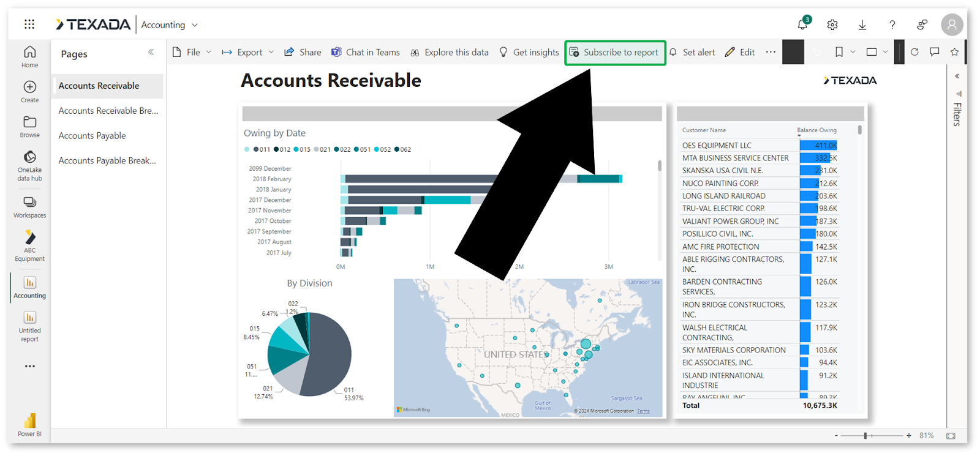Collapse the Pages pane

pyautogui.click(x=151, y=52)
